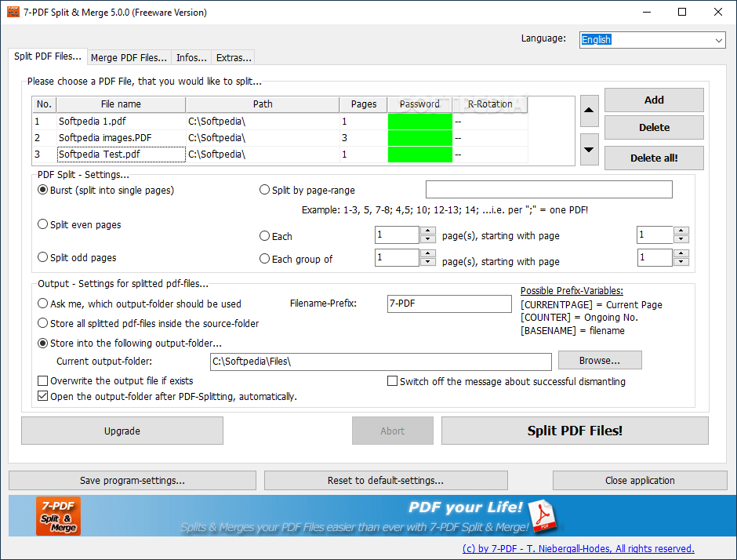The image size is (737, 560).
Task: Click inside the Filename-Prefix field
Action: point(448,302)
